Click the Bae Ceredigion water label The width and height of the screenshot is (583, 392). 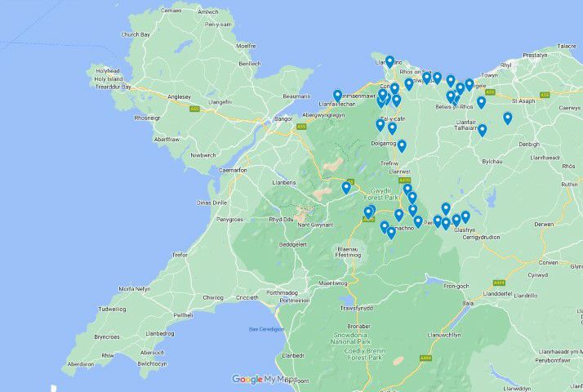(266, 329)
